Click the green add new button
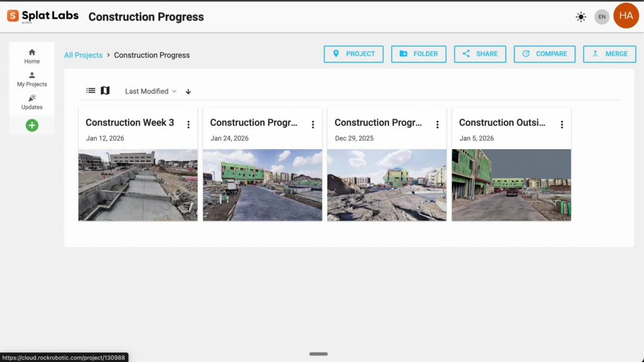This screenshot has width=644, height=362. (32, 125)
